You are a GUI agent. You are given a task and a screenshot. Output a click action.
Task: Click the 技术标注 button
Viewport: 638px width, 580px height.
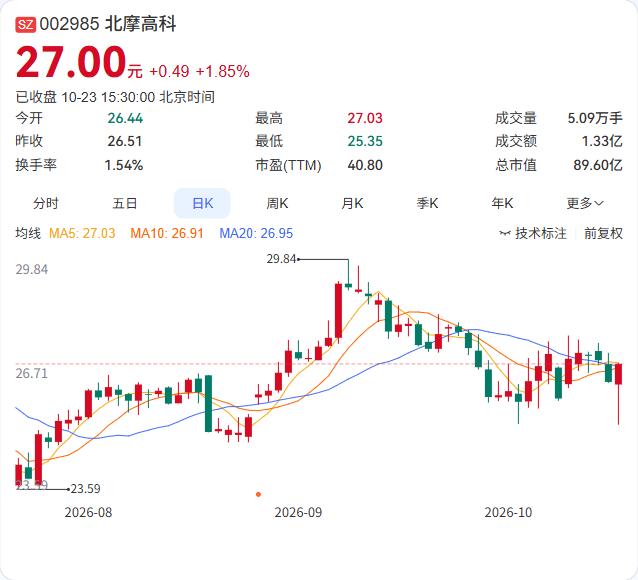click(x=533, y=233)
